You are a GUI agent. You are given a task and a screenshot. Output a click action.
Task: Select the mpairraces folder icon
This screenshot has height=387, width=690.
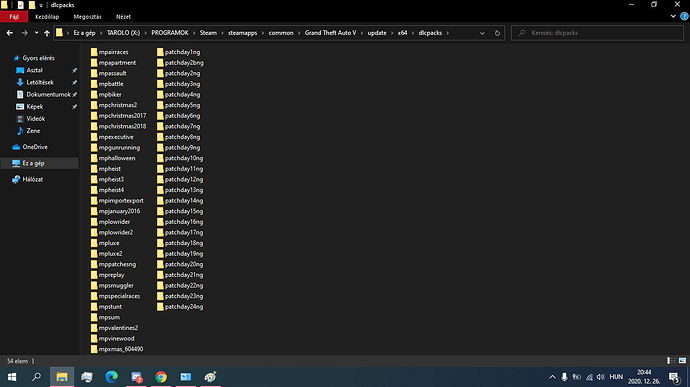click(x=94, y=52)
